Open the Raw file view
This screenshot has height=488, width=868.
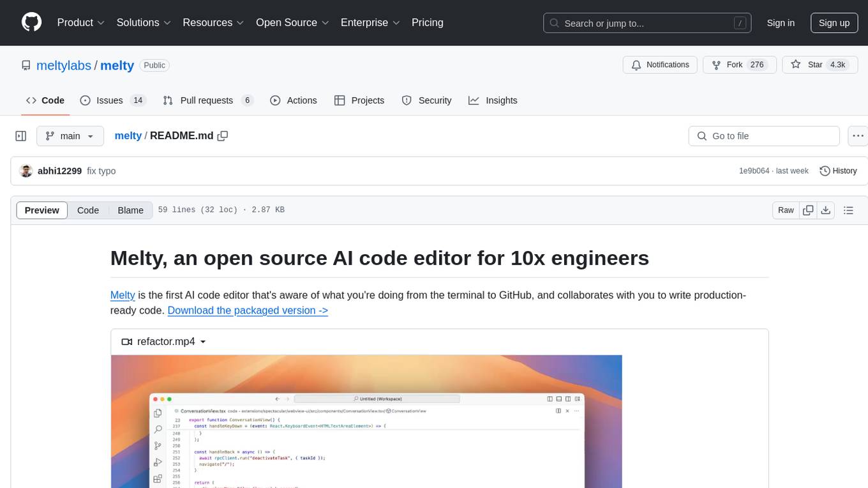coord(786,210)
